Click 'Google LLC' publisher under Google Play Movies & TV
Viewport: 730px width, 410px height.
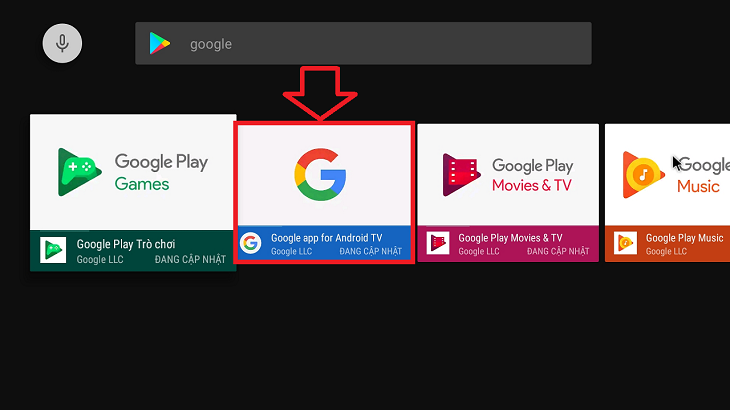click(x=479, y=251)
